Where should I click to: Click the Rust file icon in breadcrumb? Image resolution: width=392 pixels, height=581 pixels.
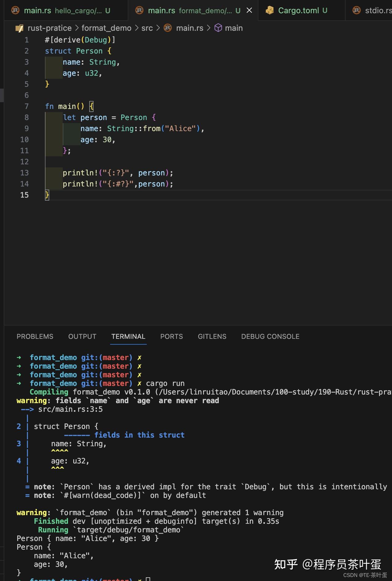coord(168,28)
